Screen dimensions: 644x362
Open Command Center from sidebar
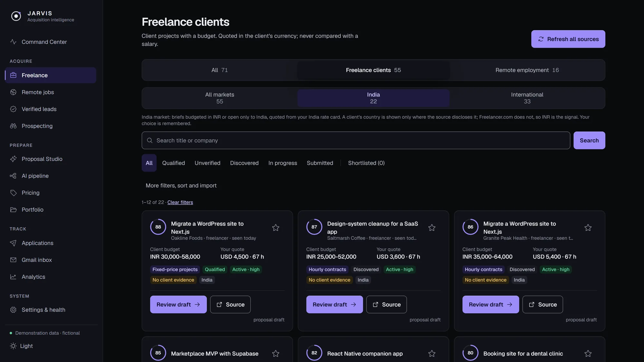pos(51,42)
